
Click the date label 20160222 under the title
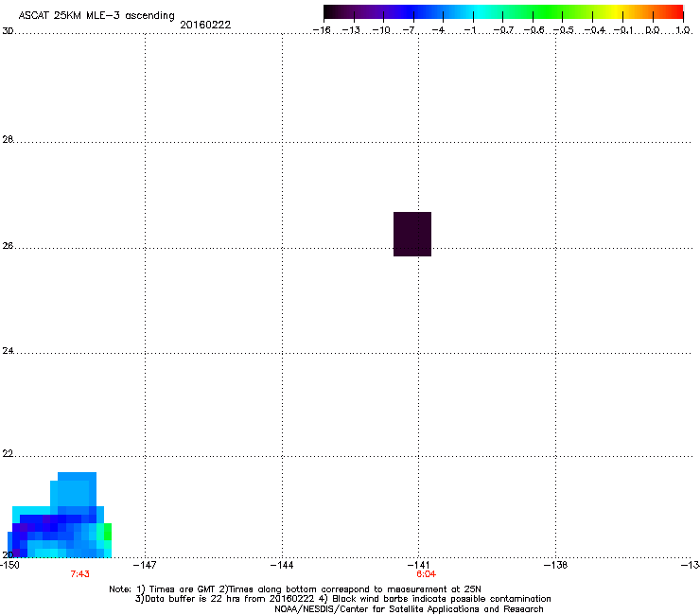(x=205, y=25)
